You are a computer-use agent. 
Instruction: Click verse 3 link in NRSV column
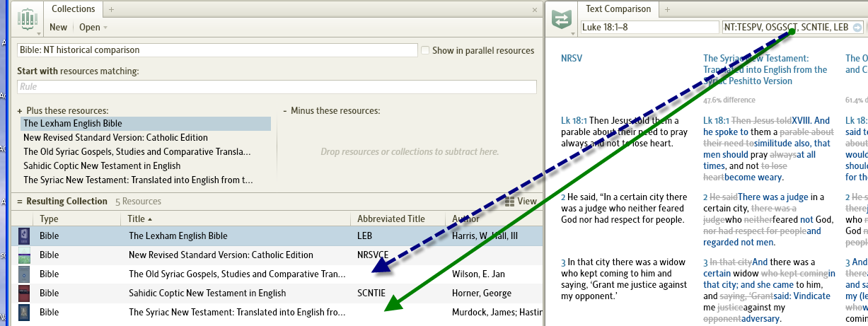click(563, 262)
